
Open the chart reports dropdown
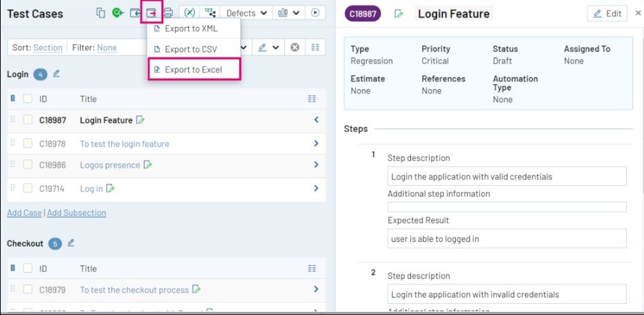coord(288,12)
